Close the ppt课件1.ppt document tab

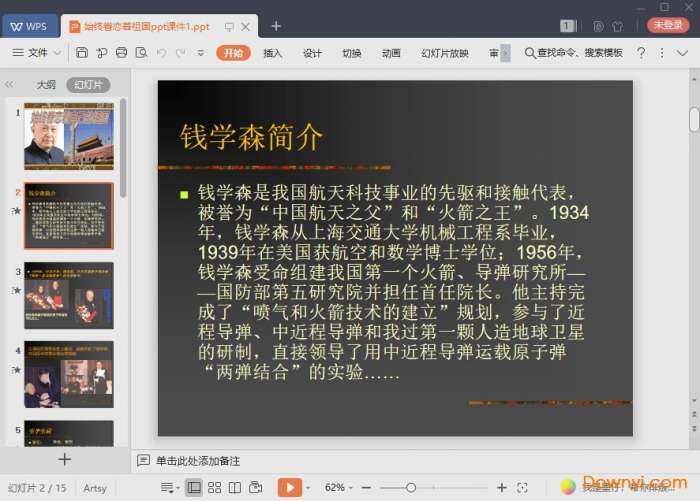[246, 27]
